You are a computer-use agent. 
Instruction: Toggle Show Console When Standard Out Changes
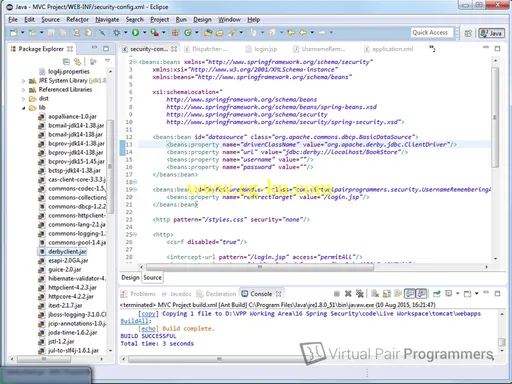410,294
